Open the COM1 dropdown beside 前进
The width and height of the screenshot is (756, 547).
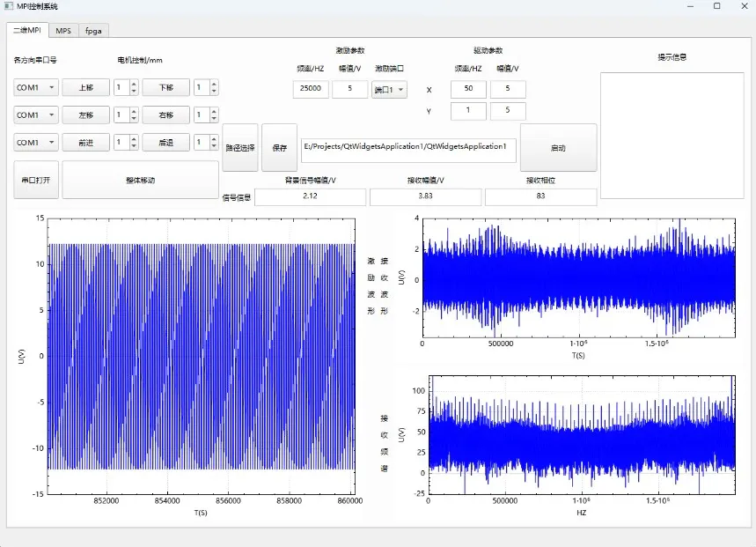(36, 143)
